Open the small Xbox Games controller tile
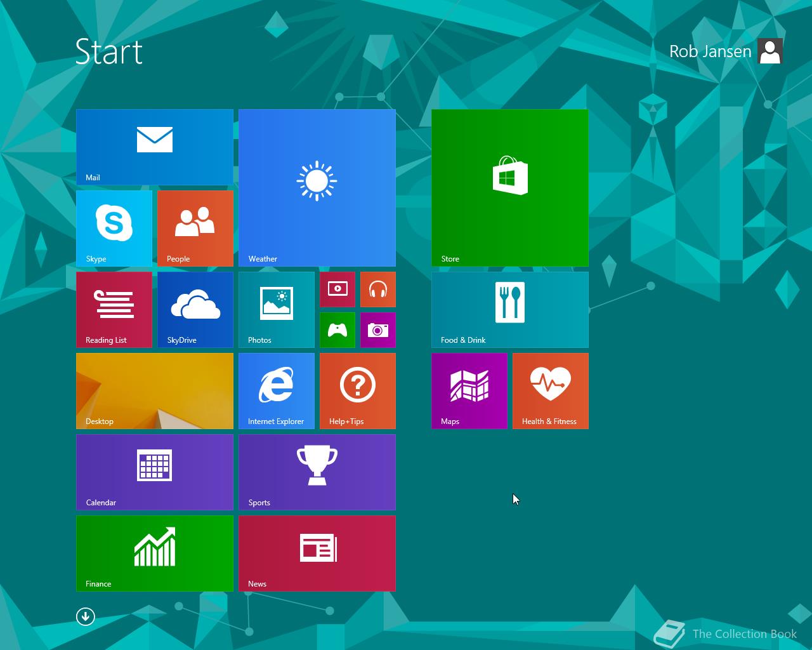This screenshot has width=812, height=650. (x=337, y=330)
